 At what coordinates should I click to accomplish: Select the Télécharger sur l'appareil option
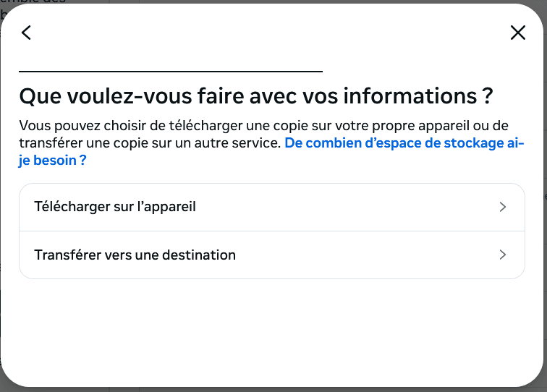(272, 207)
